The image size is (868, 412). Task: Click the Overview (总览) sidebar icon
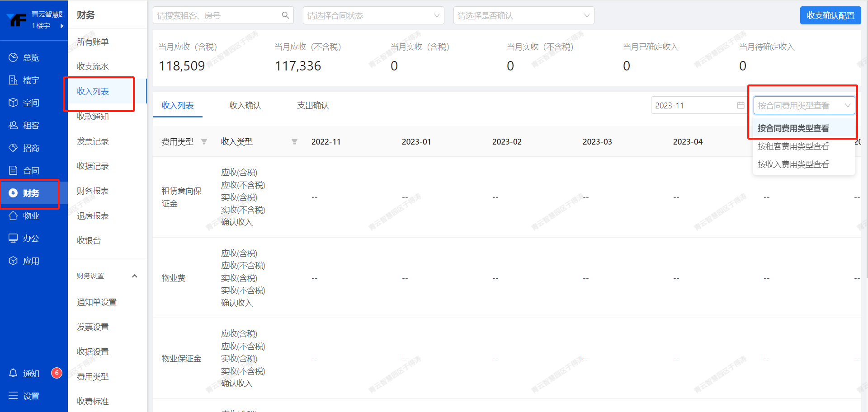click(13, 57)
